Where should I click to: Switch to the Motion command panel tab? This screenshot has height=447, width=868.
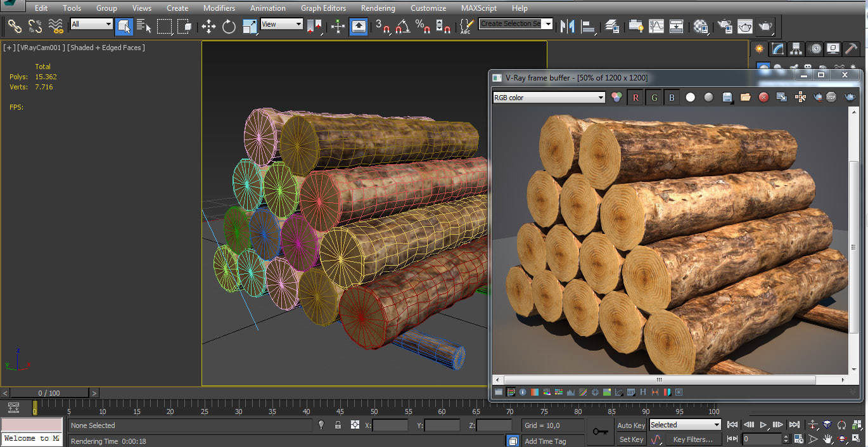point(815,49)
